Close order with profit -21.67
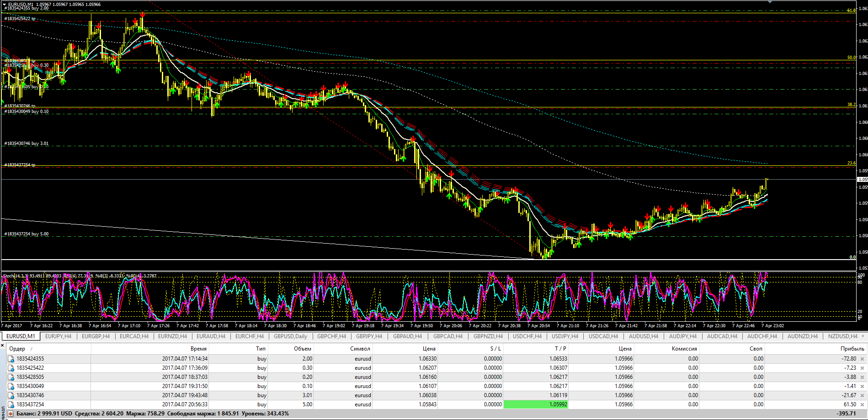Image resolution: width=868 pixels, height=420 pixels. click(x=863, y=395)
